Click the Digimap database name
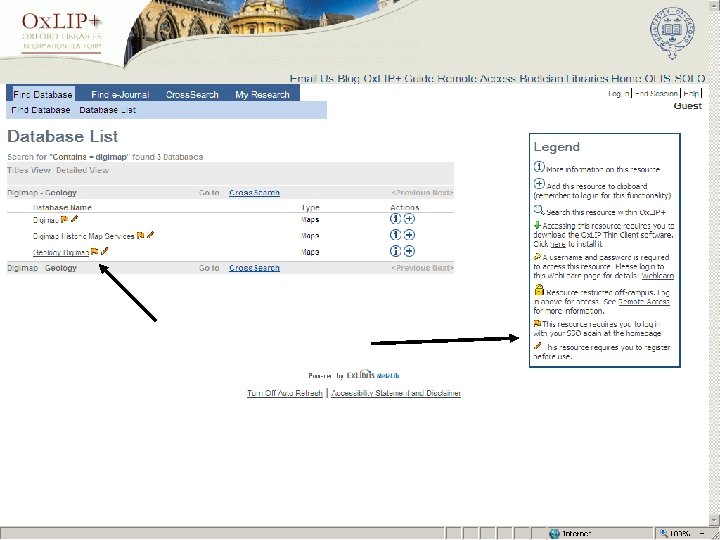The height and width of the screenshot is (540, 720). coord(45,220)
